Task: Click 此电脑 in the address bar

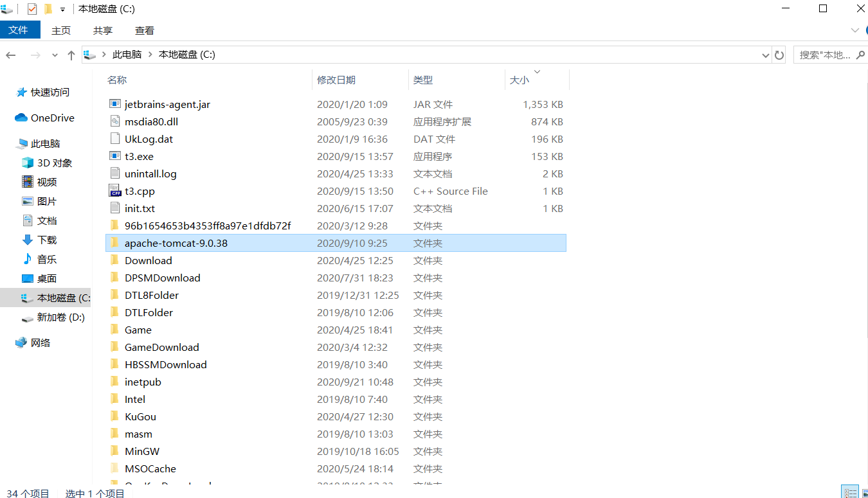Action: [127, 55]
